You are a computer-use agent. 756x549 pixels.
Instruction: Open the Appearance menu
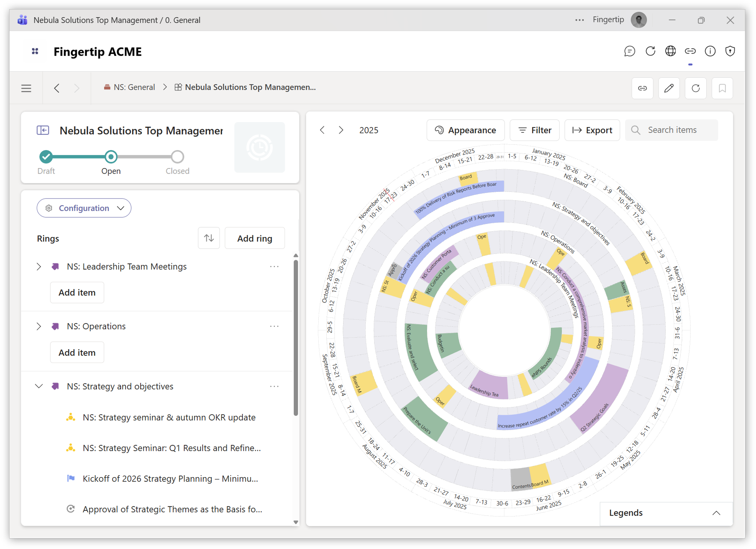(x=465, y=130)
